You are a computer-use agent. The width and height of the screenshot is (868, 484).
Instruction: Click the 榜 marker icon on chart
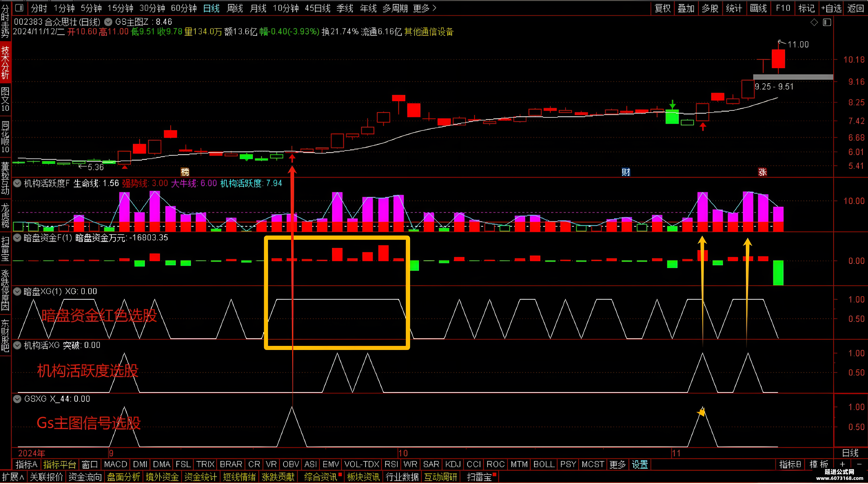(185, 172)
